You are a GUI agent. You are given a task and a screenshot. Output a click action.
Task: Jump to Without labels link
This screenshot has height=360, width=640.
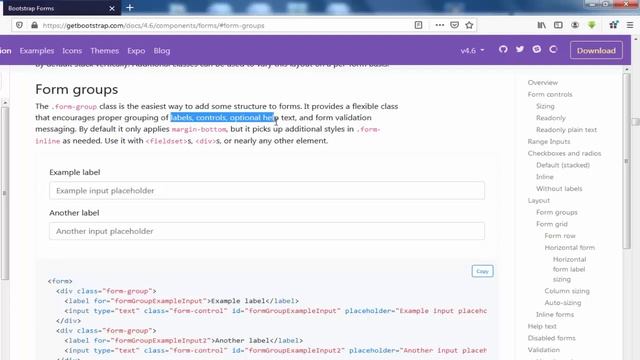[559, 189]
